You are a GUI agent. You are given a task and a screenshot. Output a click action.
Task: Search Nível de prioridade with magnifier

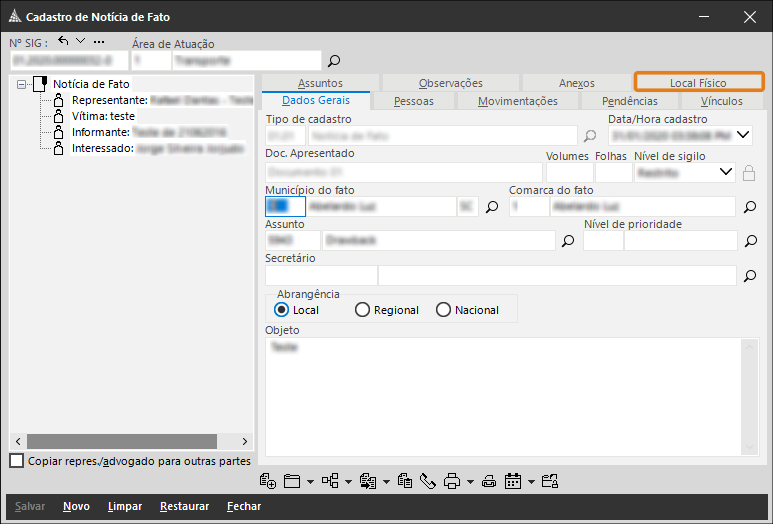[751, 241]
